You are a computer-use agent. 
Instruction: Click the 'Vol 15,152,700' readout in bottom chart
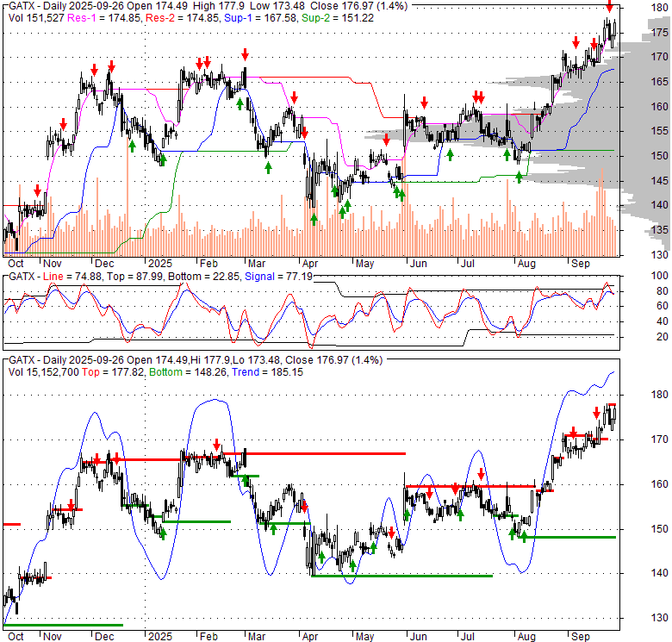pyautogui.click(x=43, y=372)
